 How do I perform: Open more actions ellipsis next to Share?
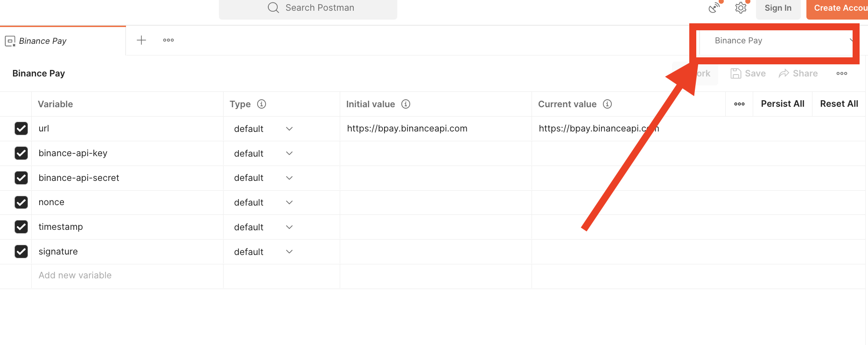point(842,73)
